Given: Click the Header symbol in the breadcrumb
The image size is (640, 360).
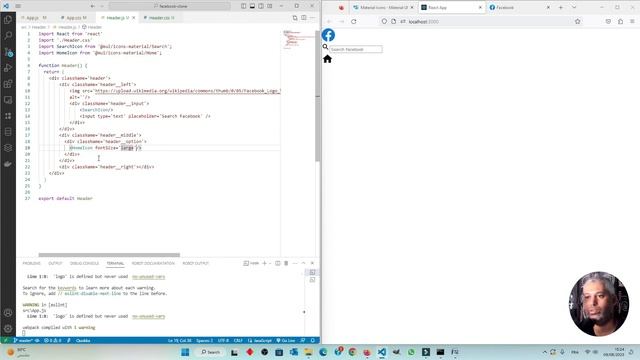Looking at the screenshot, I should tap(92, 27).
